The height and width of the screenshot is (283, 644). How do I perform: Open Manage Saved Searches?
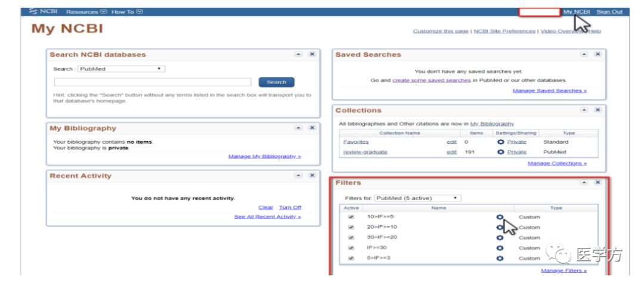pyautogui.click(x=550, y=91)
